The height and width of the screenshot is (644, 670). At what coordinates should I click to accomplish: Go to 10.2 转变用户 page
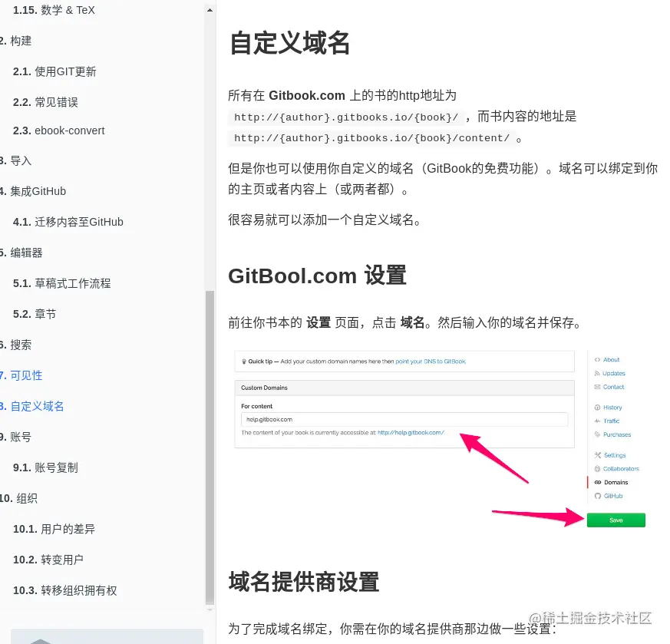tap(48, 560)
